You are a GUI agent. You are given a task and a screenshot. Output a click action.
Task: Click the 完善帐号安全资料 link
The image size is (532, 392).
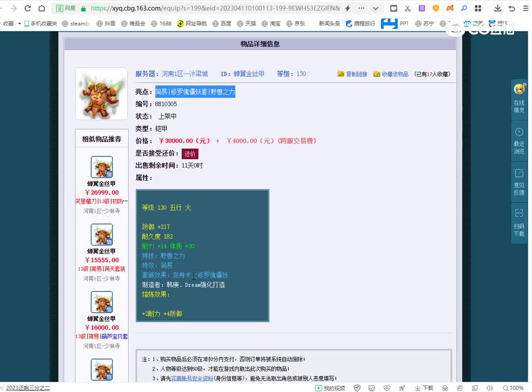click(x=192, y=378)
